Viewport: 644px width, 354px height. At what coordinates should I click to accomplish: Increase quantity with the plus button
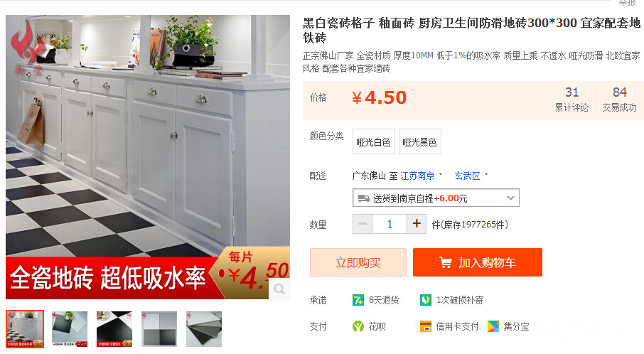tap(417, 224)
